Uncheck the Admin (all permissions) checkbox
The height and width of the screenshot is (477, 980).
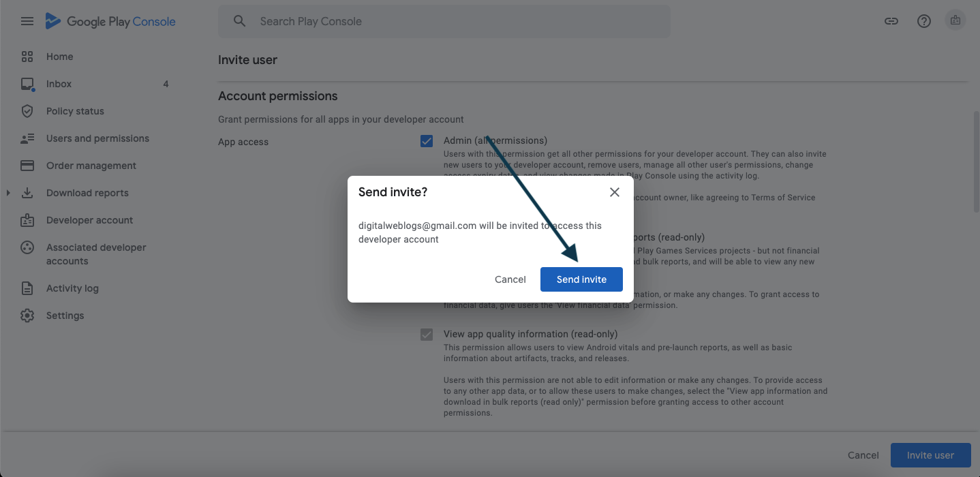pos(427,141)
